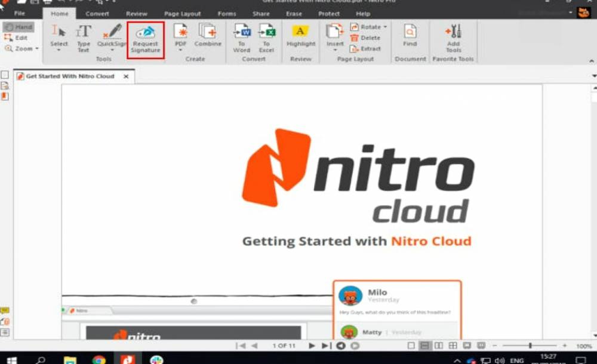Go to previous view
597x364 pixels.
(341, 346)
